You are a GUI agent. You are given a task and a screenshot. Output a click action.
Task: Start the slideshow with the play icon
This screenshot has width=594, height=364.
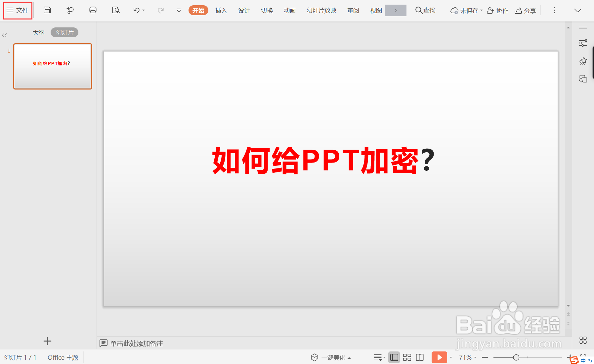click(x=439, y=357)
